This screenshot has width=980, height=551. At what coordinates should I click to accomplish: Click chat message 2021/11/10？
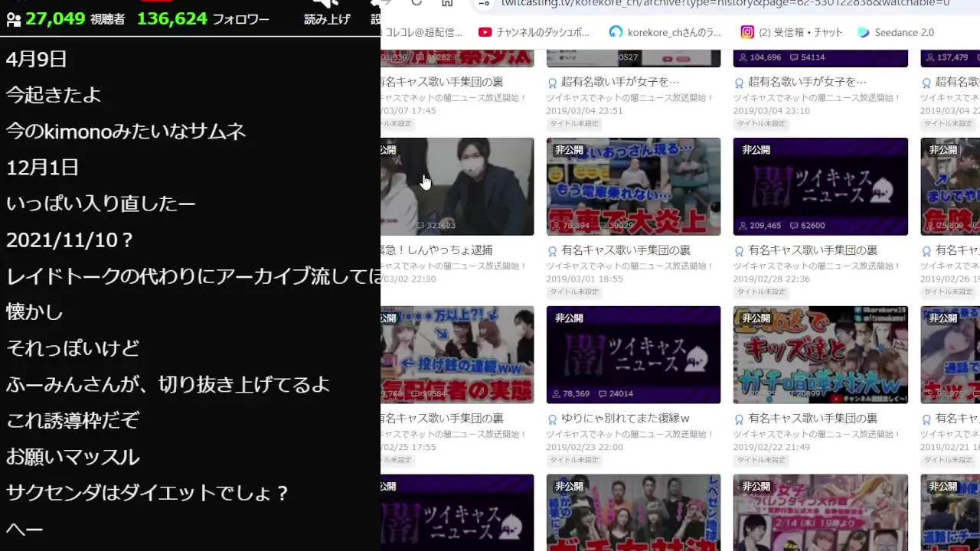coord(70,240)
